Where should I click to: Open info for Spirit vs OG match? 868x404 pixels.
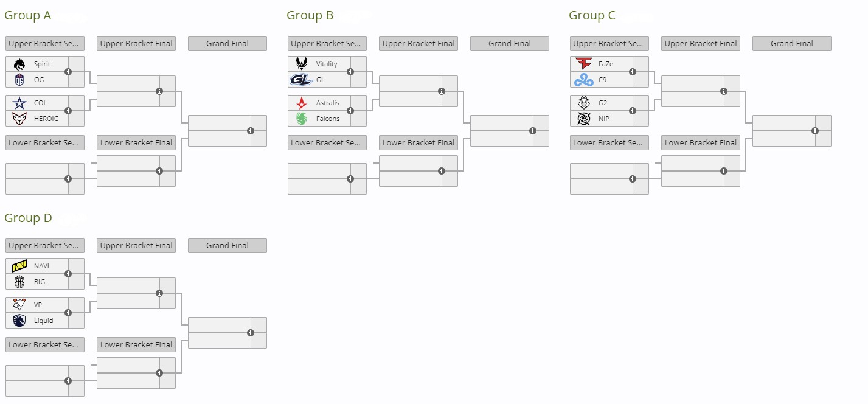pos(68,72)
